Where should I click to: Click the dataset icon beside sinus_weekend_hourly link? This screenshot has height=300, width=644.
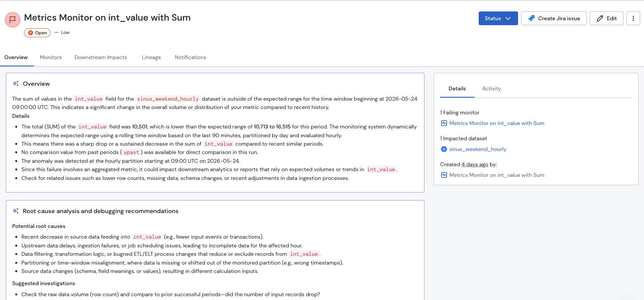coord(444,149)
